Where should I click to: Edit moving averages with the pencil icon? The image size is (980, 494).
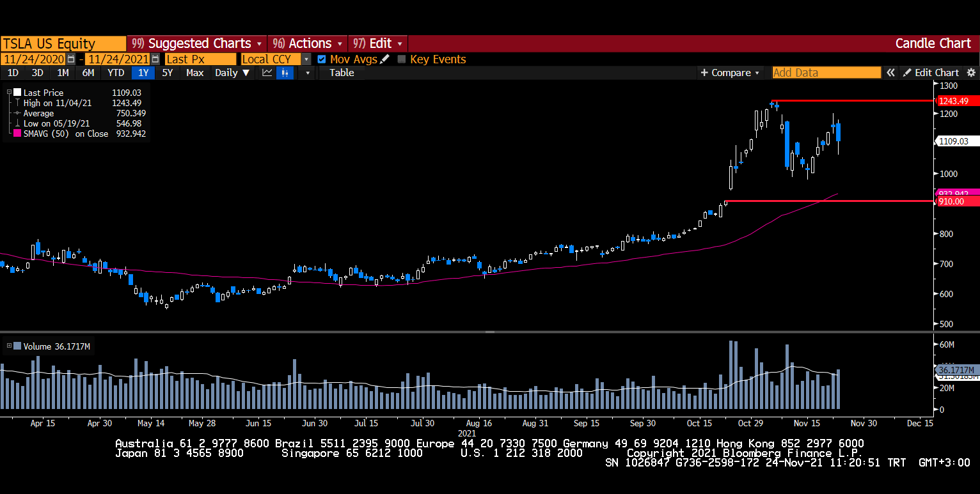click(384, 59)
